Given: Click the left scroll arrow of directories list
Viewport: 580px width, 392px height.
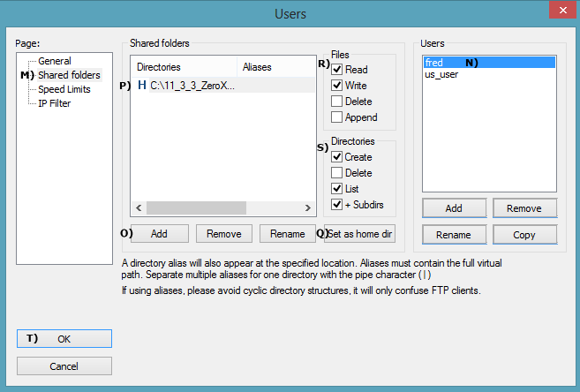Looking at the screenshot, I should [x=139, y=207].
